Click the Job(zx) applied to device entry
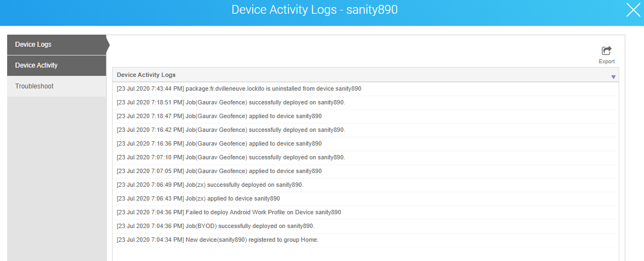The width and height of the screenshot is (644, 261). [365, 198]
